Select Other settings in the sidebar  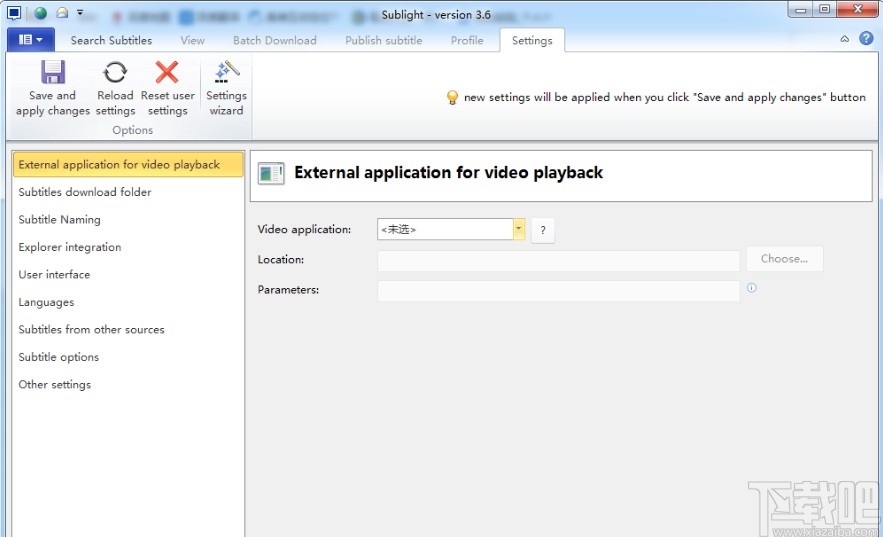tap(55, 384)
